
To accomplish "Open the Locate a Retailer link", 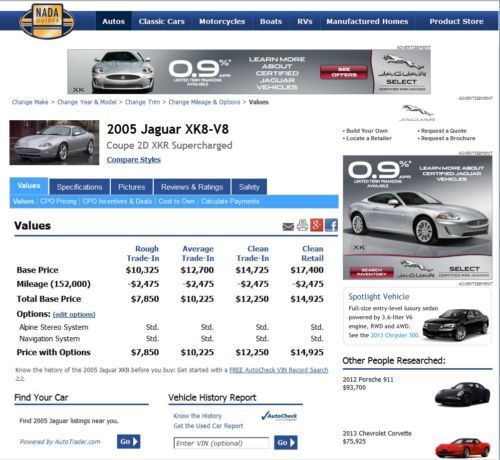I will (369, 138).
